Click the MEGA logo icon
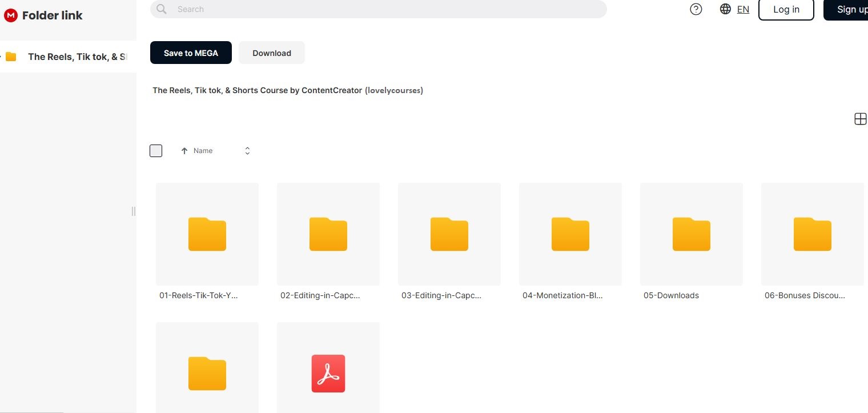This screenshot has height=413, width=868. [x=10, y=15]
